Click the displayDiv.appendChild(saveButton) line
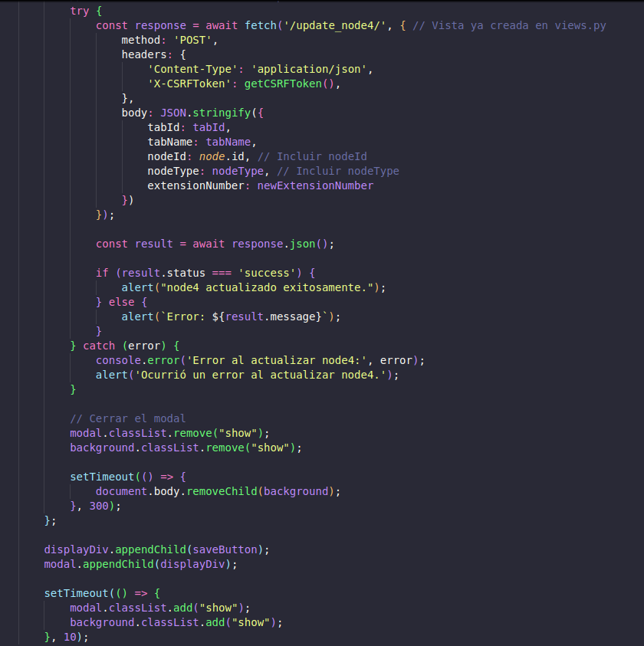Viewport: 644px width, 646px height. [x=156, y=549]
